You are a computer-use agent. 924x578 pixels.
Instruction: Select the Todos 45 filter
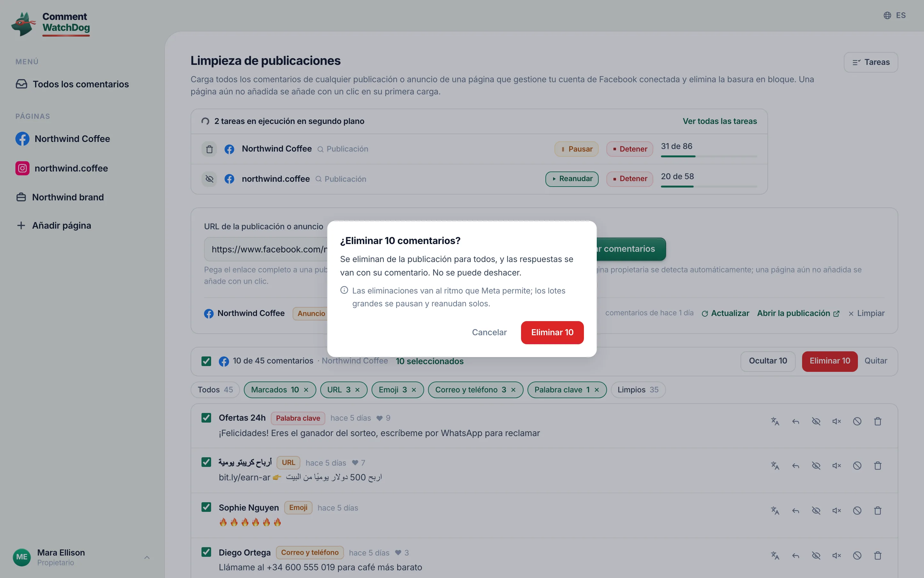coord(215,390)
